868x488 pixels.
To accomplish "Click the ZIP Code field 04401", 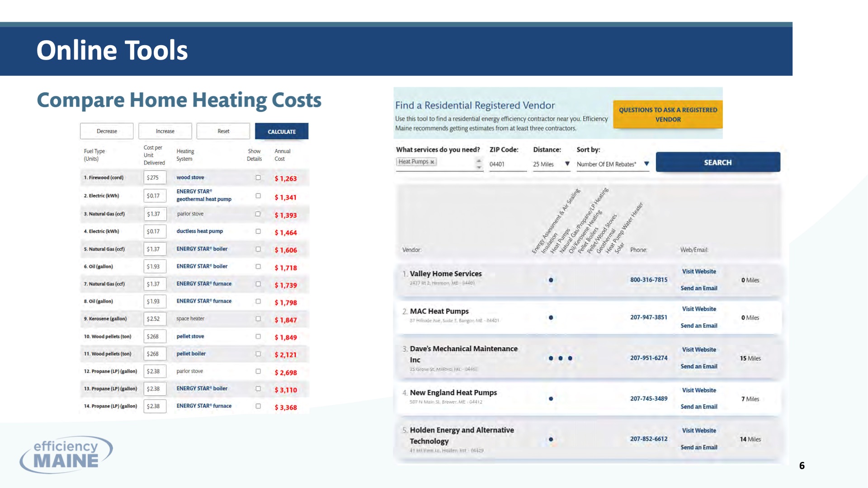I will [508, 164].
